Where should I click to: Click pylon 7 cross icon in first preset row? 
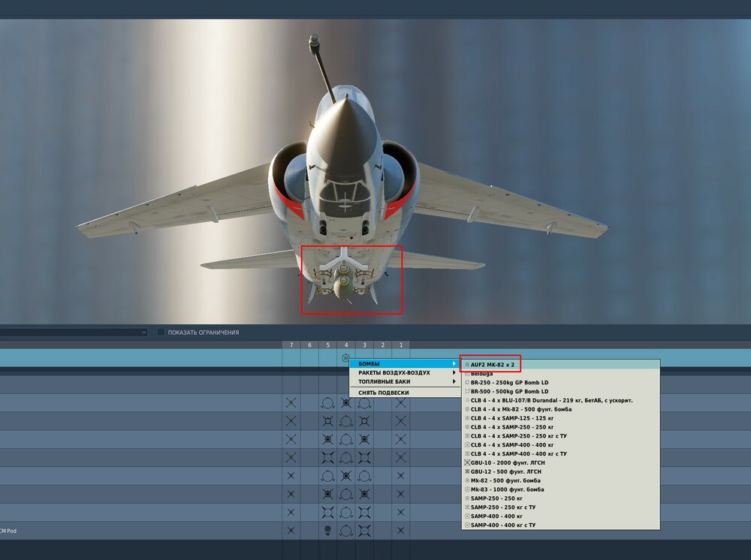pos(291,403)
